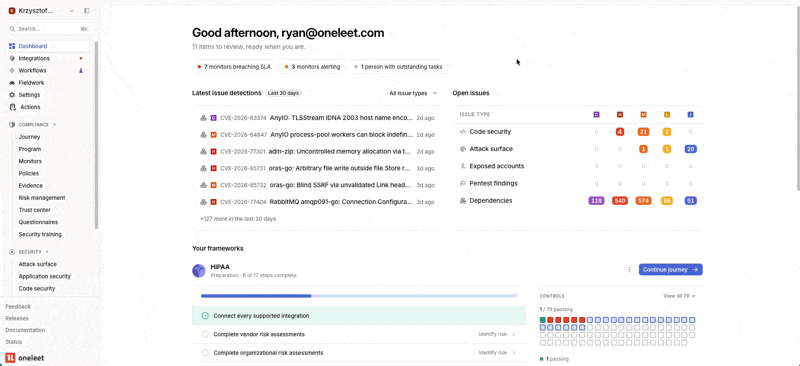Click the Medium severity column header badge
The width and height of the screenshot is (800, 366).
643,114
